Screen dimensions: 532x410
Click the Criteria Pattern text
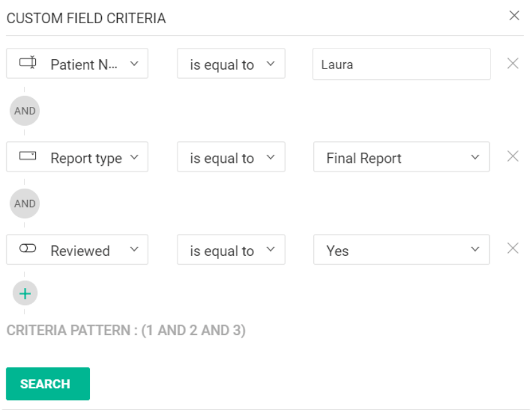(126, 330)
